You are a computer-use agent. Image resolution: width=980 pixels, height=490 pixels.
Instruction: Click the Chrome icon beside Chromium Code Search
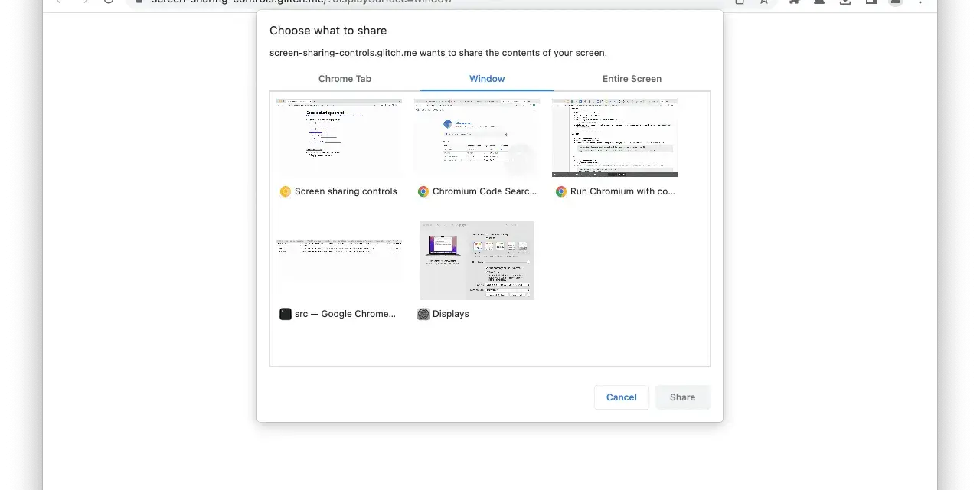coord(423,191)
